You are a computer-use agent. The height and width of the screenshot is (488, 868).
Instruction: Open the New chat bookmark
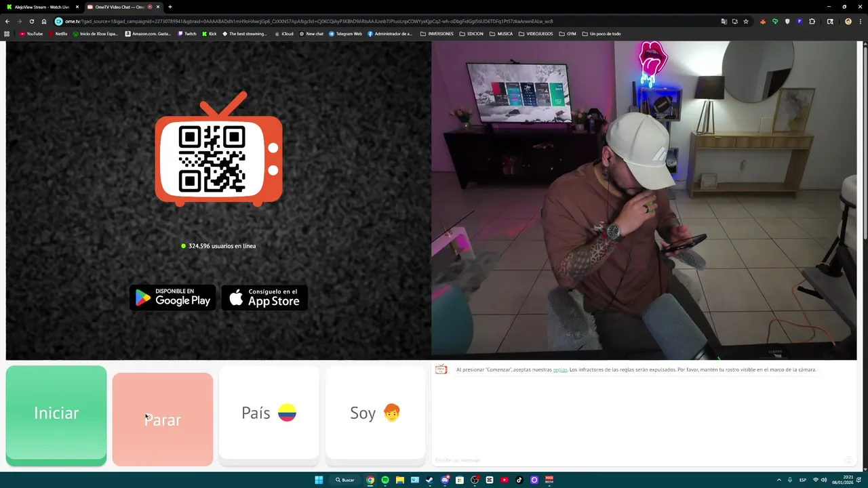click(x=311, y=34)
